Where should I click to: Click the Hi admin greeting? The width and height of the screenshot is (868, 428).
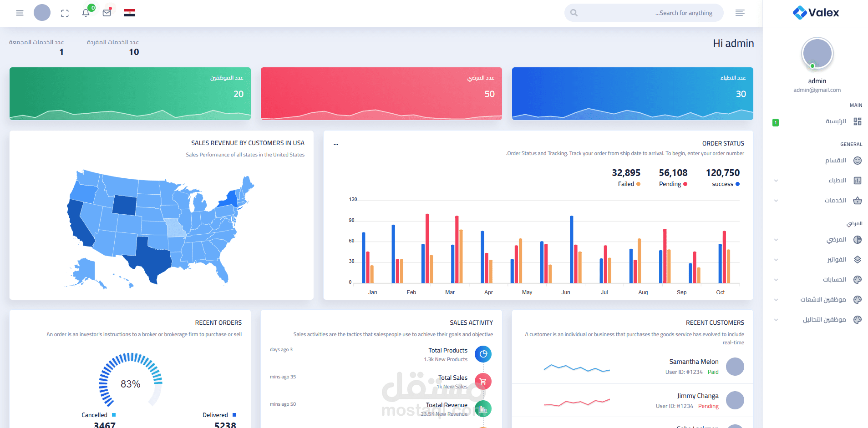tap(733, 43)
